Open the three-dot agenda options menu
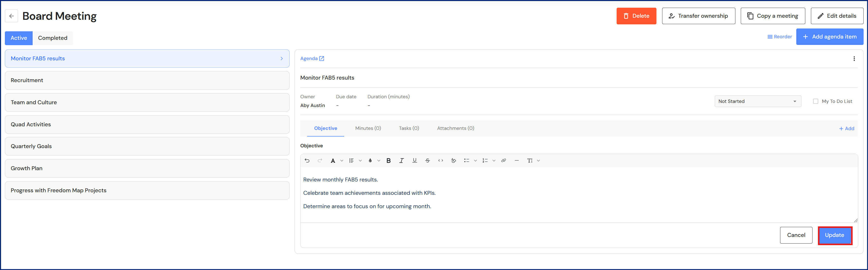Screen dimensions: 868x270 click(x=854, y=59)
